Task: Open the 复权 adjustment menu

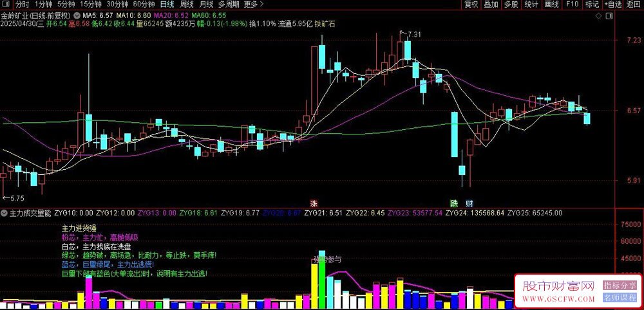Action: [471, 5]
